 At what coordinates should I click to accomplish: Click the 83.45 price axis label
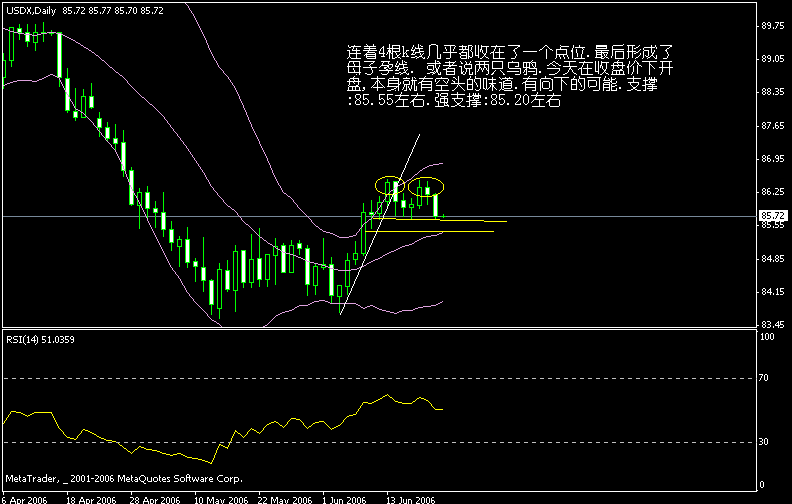coord(773,325)
